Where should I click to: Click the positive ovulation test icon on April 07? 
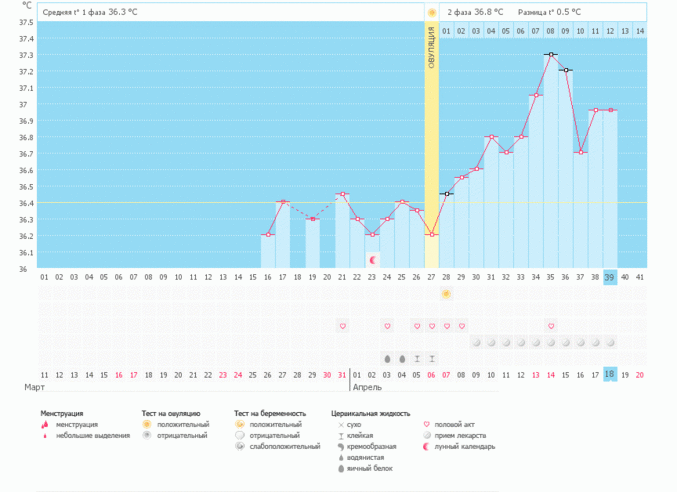click(x=446, y=293)
